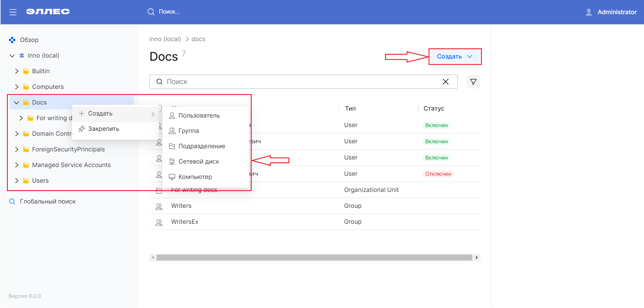Expand the Computers folder

17,87
